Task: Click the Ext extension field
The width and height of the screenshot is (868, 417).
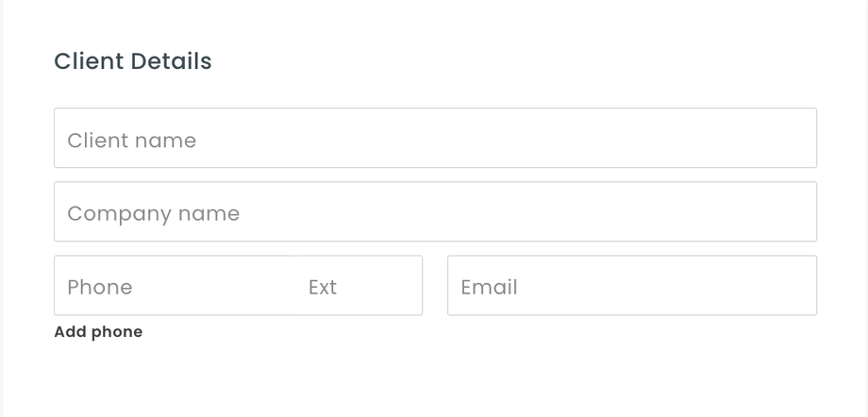Action: [x=359, y=286]
